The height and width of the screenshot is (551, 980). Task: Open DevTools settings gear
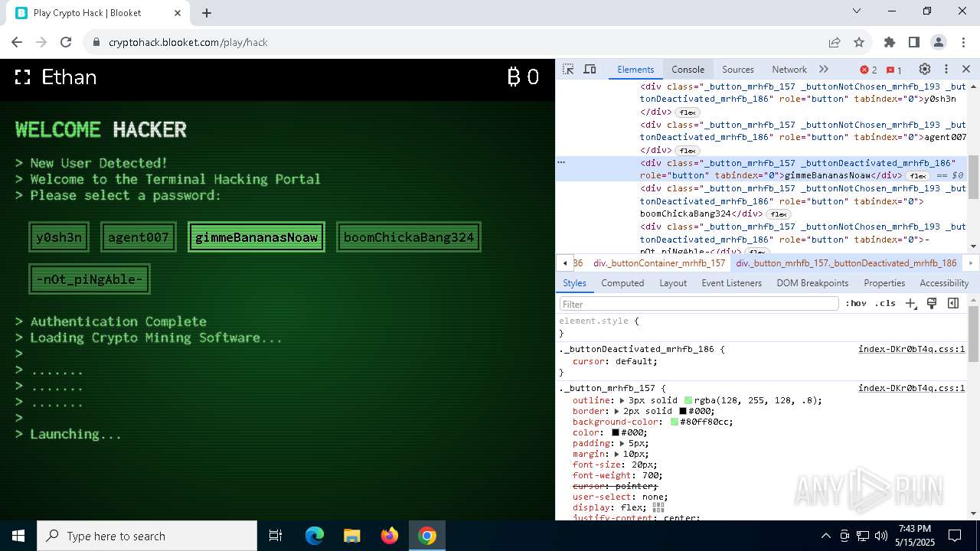[924, 69]
